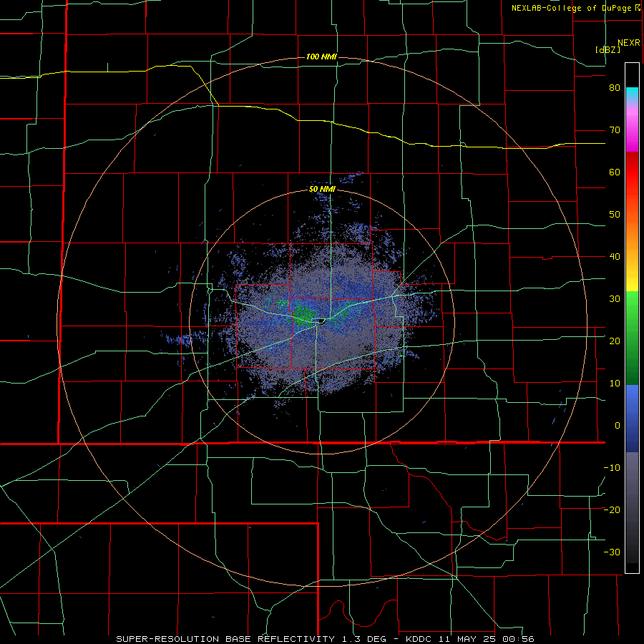This screenshot has width=644, height=644.
Task: Click the 10 value on the dBZ scale
Action: point(615,384)
